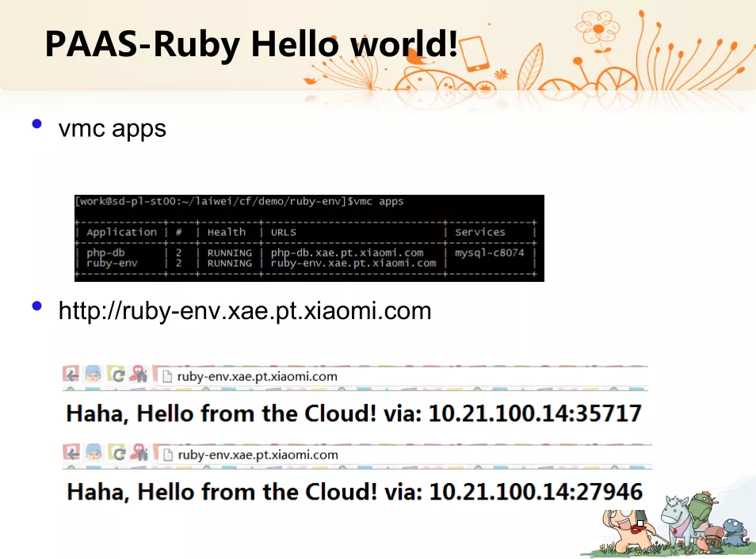Click the text 'Haha, Hello from the Cloud! via: 10.21.100.14:27946'
The height and width of the screenshot is (559, 756).
pos(355,492)
